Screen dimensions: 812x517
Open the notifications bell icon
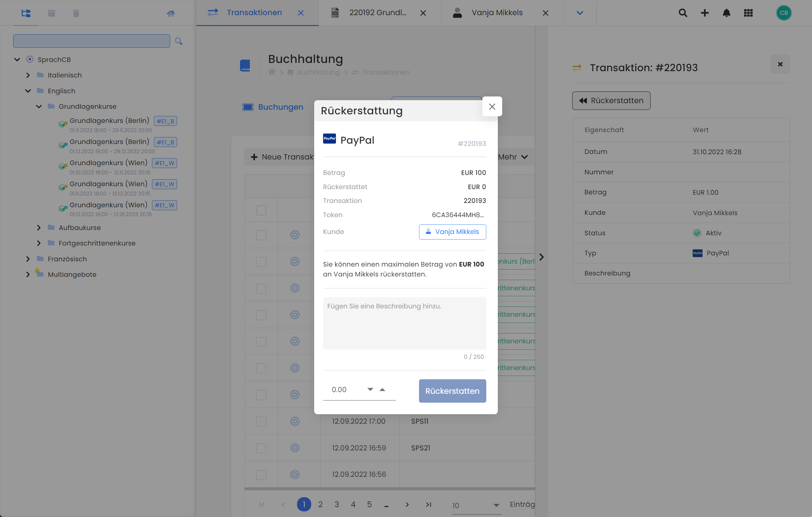[726, 13]
